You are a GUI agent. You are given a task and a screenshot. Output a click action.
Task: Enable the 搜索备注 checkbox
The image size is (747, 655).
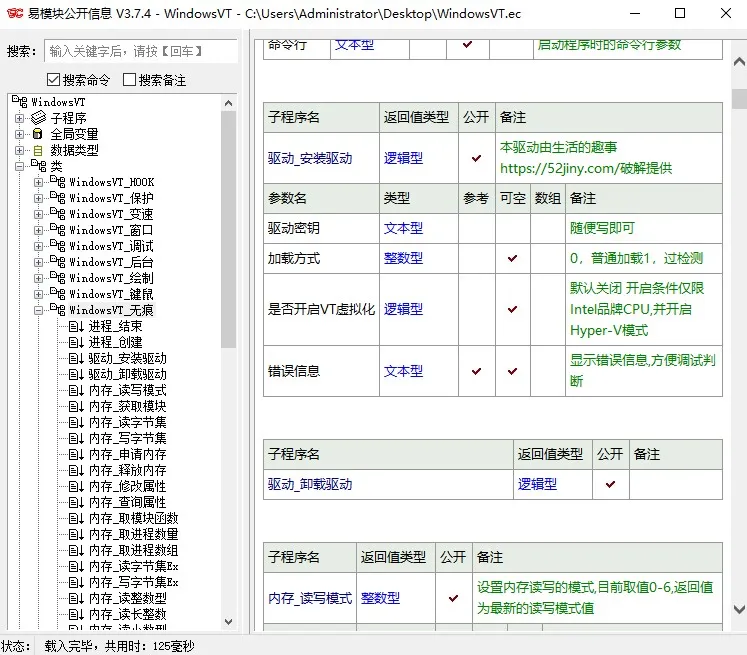click(129, 80)
